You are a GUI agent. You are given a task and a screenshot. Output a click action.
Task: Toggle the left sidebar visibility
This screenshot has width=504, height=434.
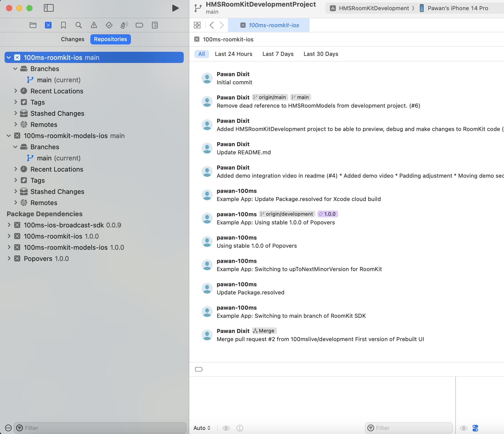pyautogui.click(x=48, y=8)
